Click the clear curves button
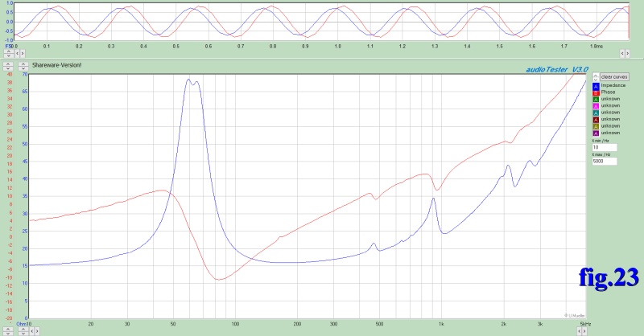The height and width of the screenshot is (336, 644). click(x=614, y=76)
